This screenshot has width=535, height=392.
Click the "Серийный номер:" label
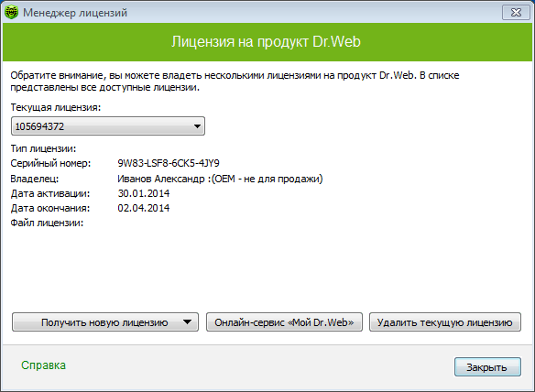50,163
